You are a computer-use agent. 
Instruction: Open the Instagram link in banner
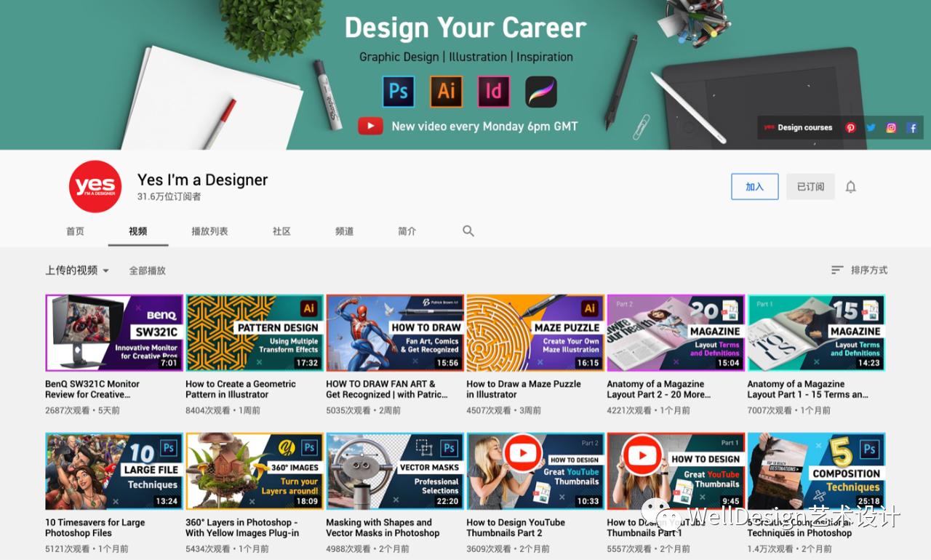coord(891,127)
